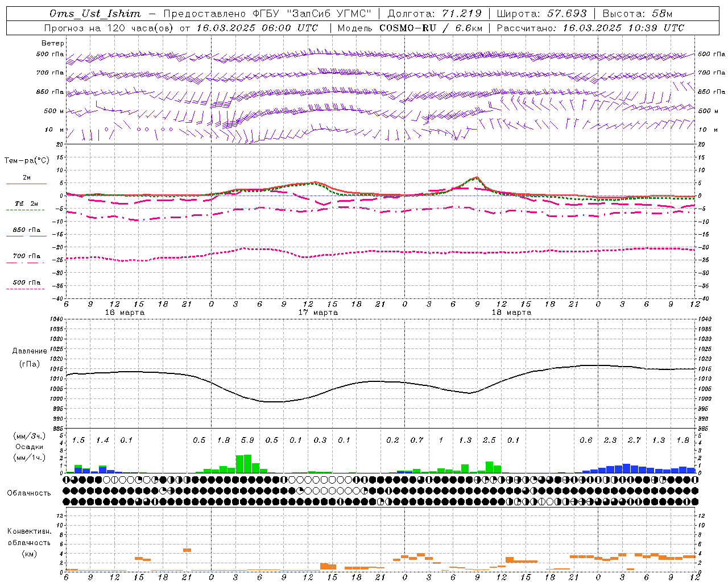Click the (мм/1ч.) unit label
Image resolution: width=728 pixels, height=582 pixels.
pos(29,458)
